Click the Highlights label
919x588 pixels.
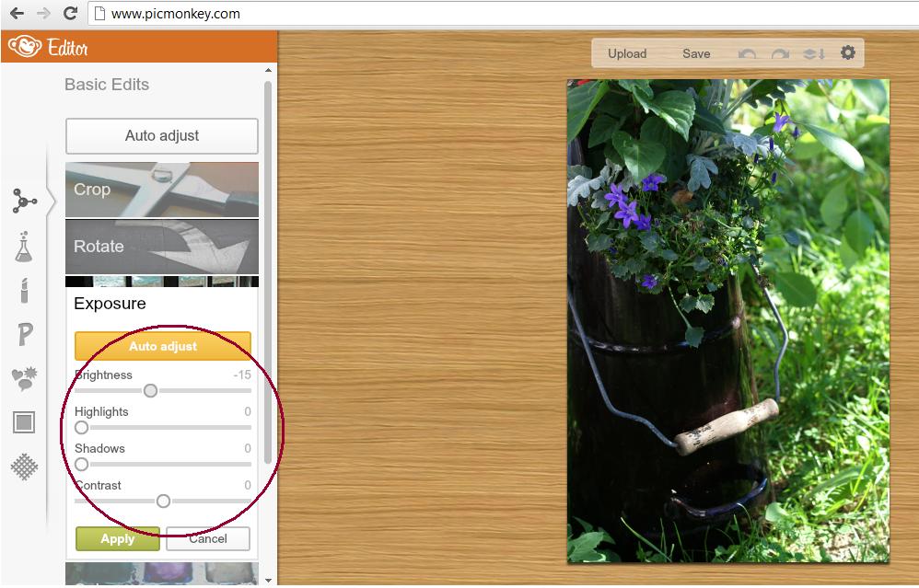click(101, 411)
